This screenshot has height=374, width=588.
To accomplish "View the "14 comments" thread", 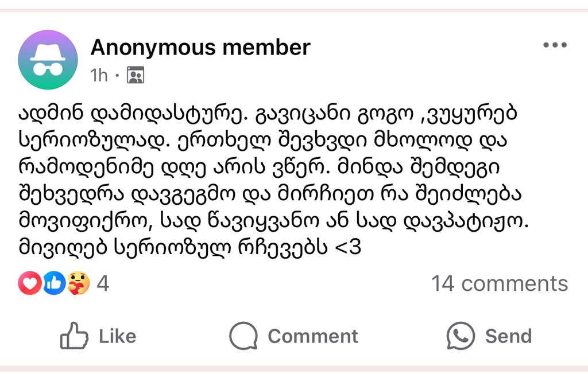I will coord(500,283).
